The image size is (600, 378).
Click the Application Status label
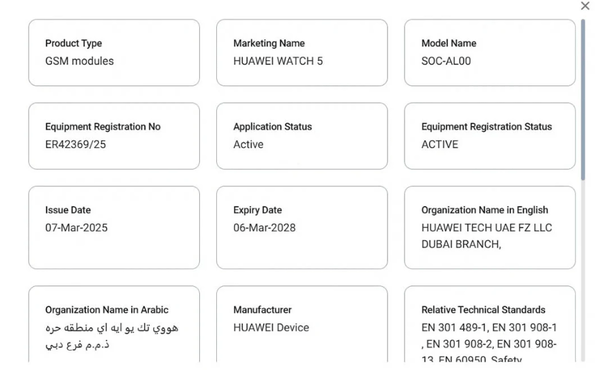[272, 127]
